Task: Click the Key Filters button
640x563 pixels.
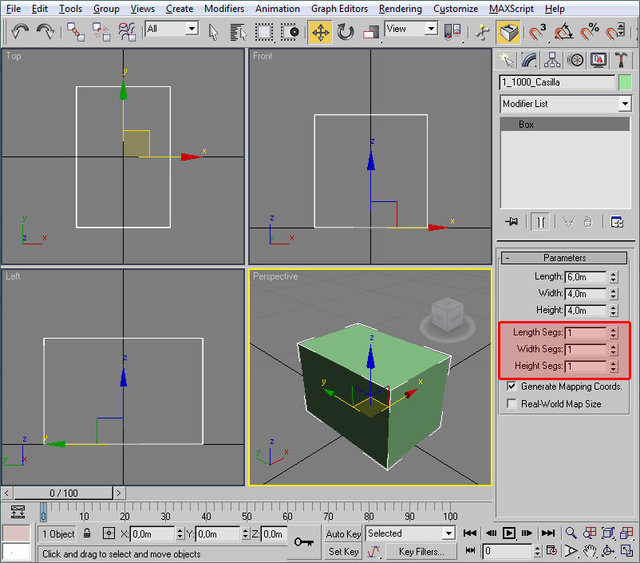Action: tap(420, 551)
